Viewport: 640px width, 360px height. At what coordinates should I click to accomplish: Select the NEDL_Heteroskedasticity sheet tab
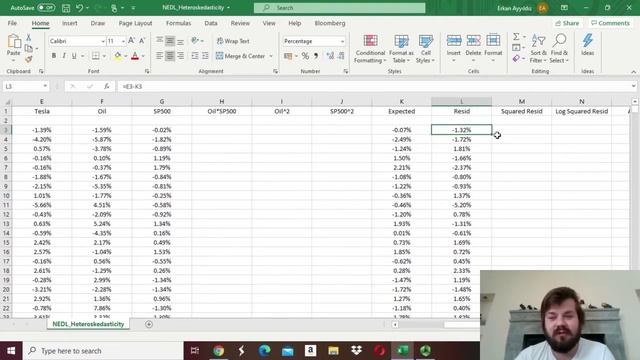[x=88, y=324]
